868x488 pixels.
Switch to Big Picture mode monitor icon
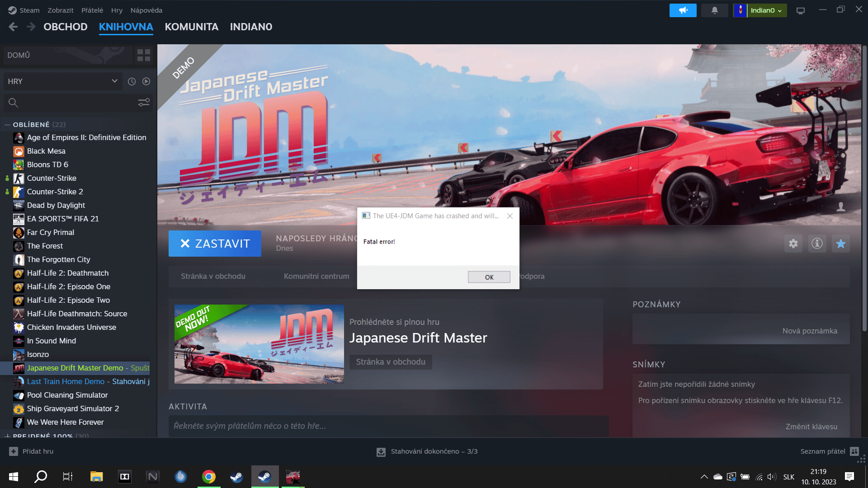(x=801, y=10)
